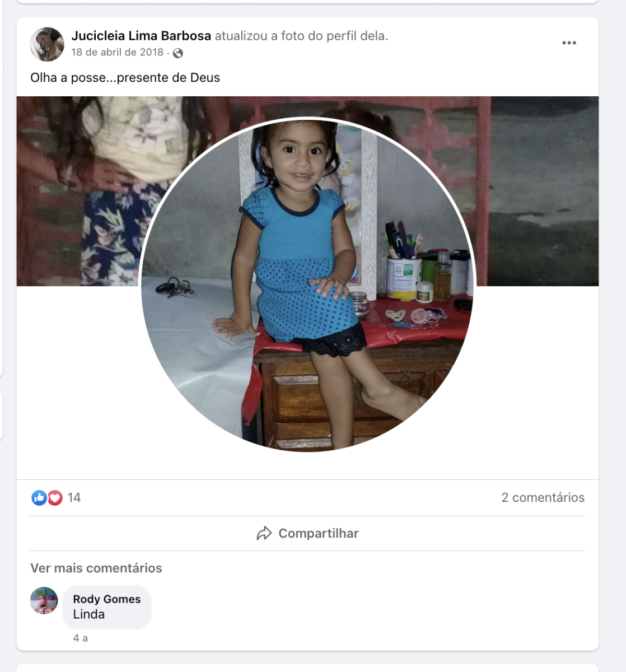
Task: Show who reacted via the 14 count
Action: (x=74, y=497)
